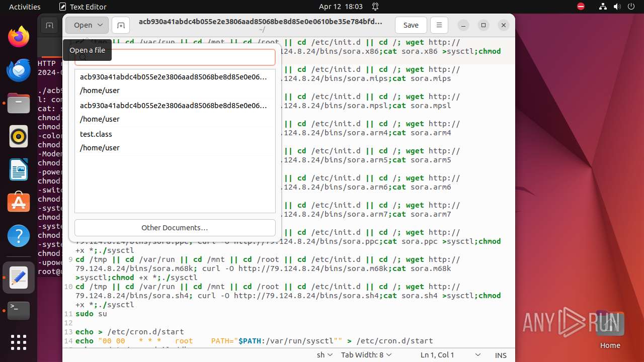Viewport: 644px width, 362px height.
Task: Minimize the Text Editor window
Action: click(463, 25)
